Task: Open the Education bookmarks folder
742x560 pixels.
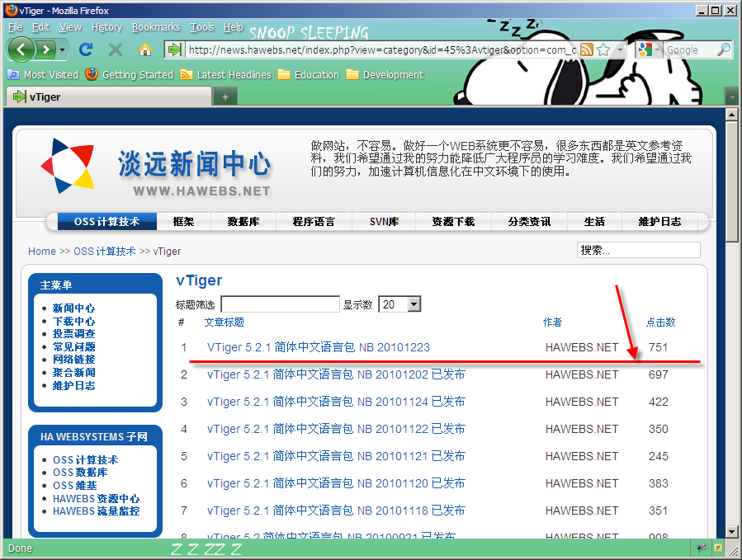Action: point(309,75)
